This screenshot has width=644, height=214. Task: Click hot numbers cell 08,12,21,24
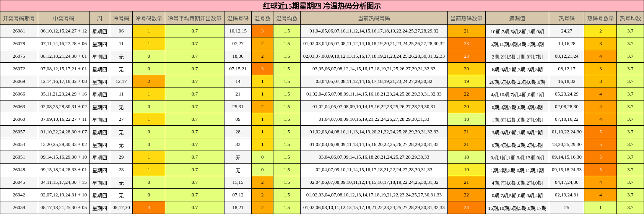(x=567, y=56)
